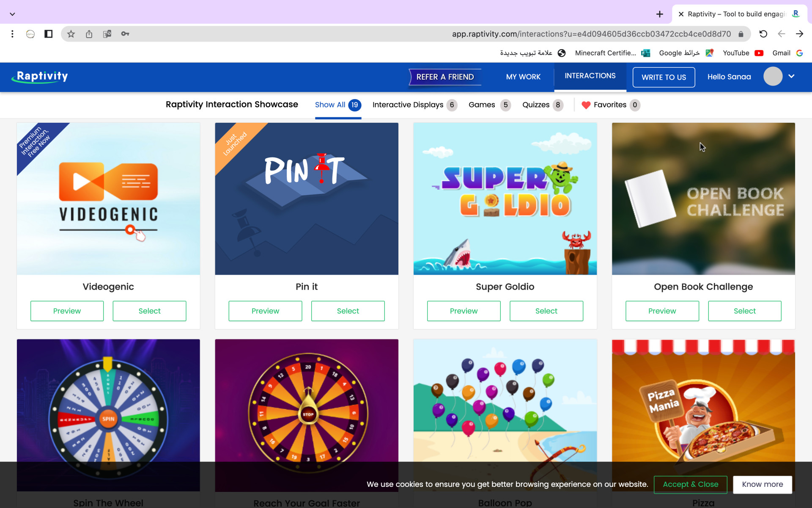812x508 pixels.
Task: Select the Videogenic interaction
Action: 149,311
